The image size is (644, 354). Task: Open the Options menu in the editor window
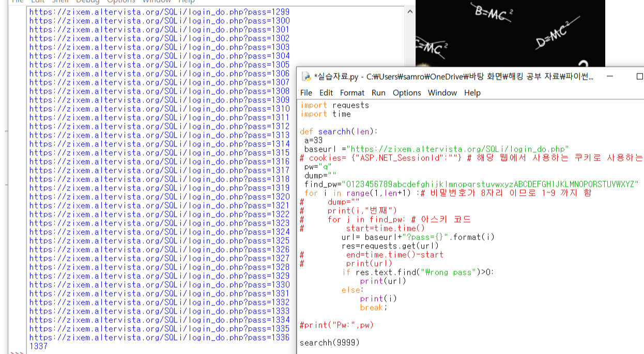point(407,93)
